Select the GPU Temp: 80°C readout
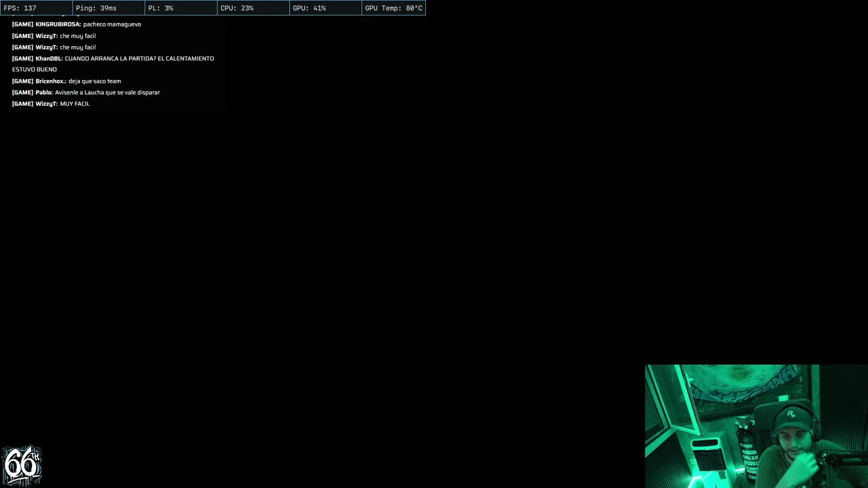This screenshot has width=868, height=488. click(x=393, y=8)
